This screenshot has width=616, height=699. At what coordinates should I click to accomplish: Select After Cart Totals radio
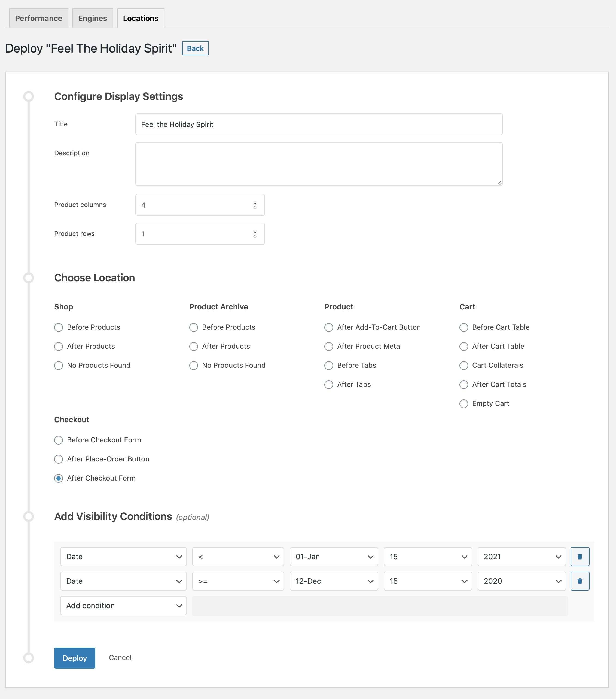pos(463,385)
